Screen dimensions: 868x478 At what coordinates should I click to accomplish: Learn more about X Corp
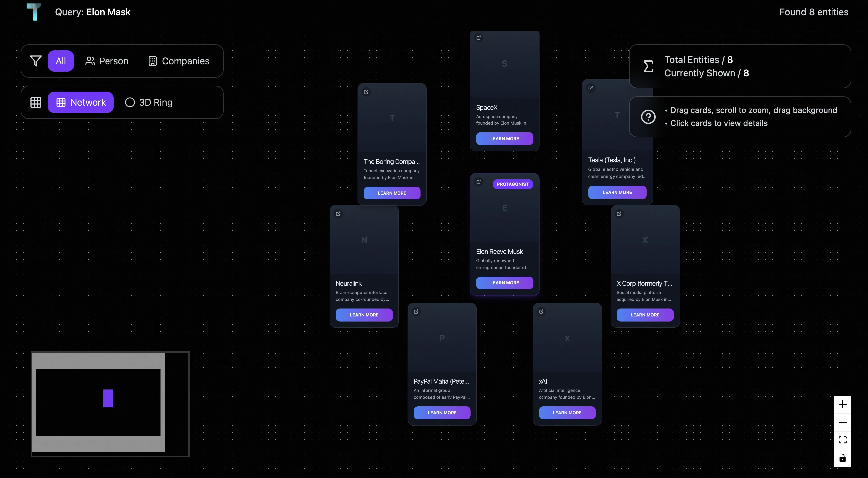(x=645, y=315)
